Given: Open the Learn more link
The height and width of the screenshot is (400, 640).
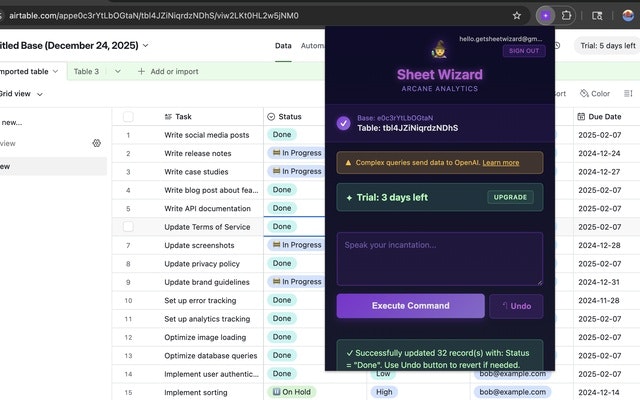Looking at the screenshot, I should point(501,162).
